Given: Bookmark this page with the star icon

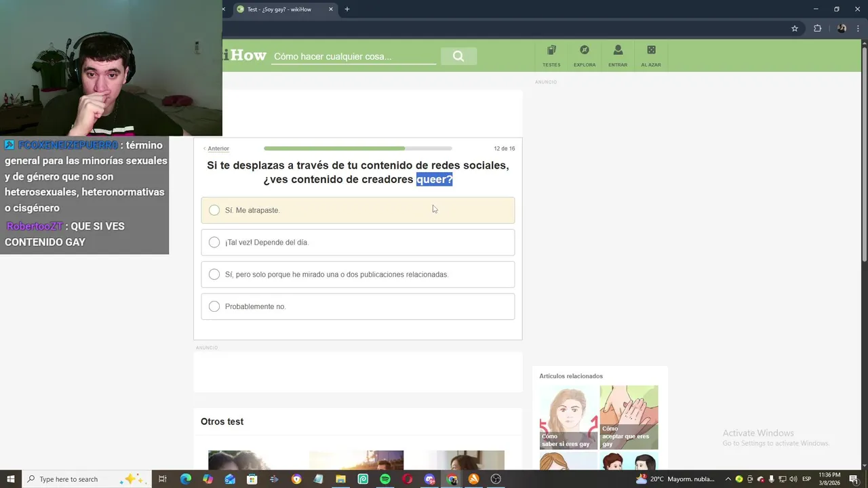Looking at the screenshot, I should [795, 28].
